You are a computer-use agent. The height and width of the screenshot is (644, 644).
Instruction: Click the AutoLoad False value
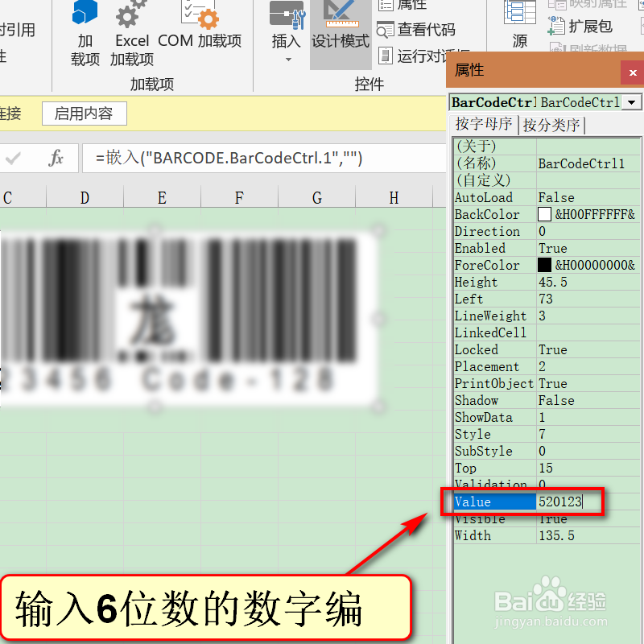588,197
